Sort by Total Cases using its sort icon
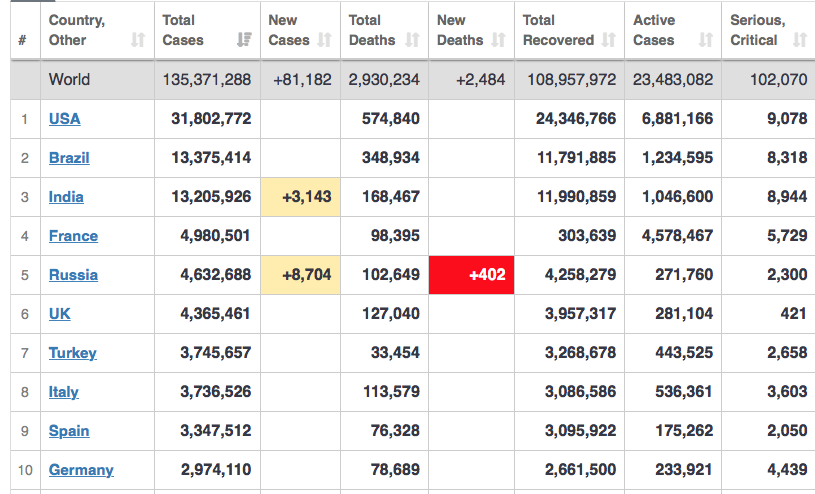This screenshot has width=815, height=494. [244, 40]
